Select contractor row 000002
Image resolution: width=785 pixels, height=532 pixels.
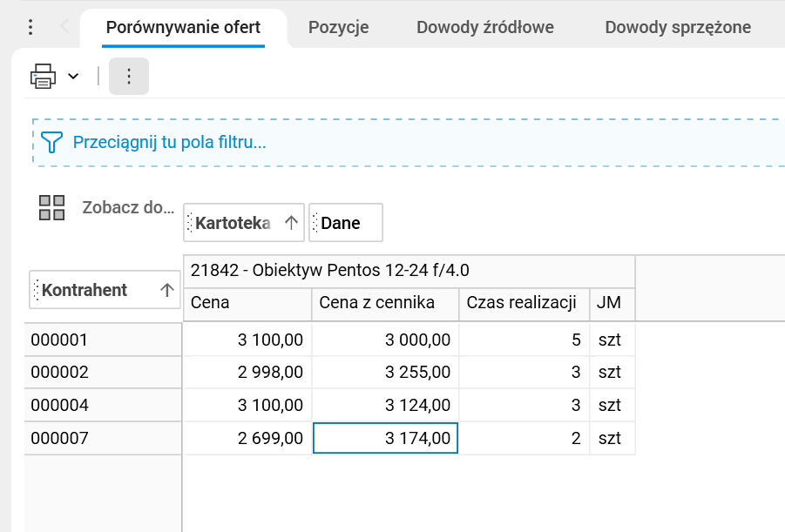tap(60, 372)
